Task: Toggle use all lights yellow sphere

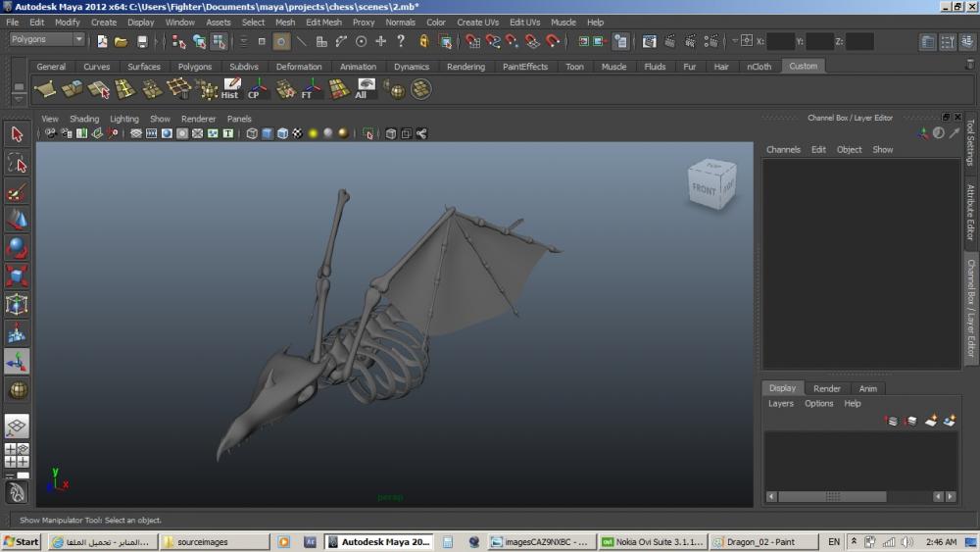Action: [x=313, y=133]
